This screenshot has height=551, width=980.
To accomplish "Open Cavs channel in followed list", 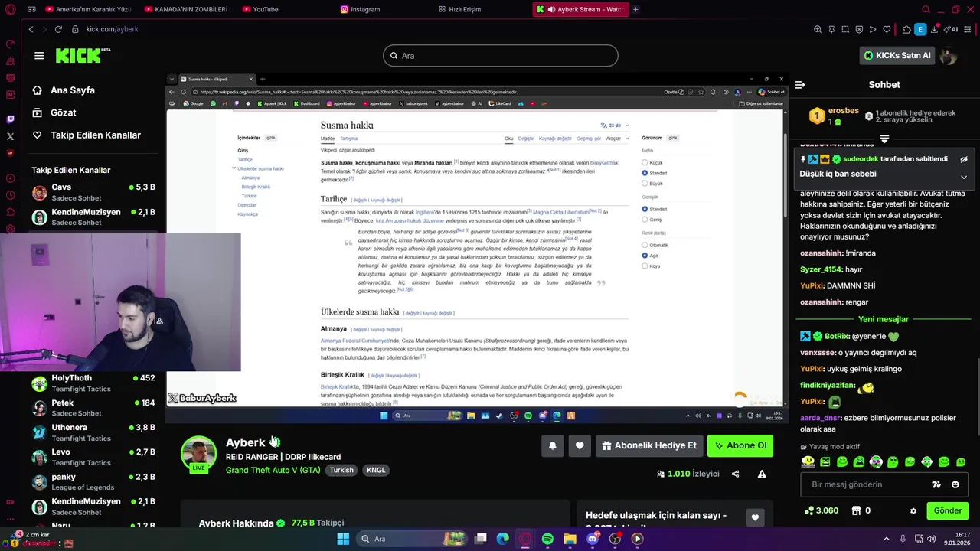I will pyautogui.click(x=93, y=192).
